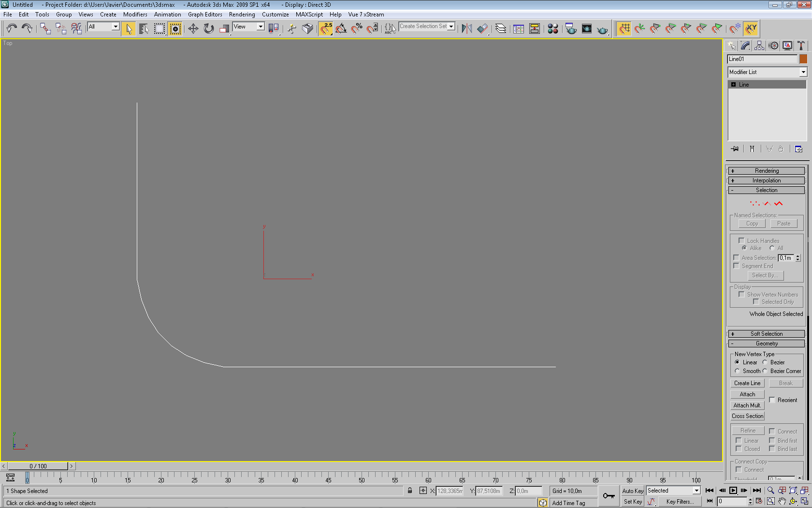The image size is (812, 508).
Task: Switch to the Hierarchy panel tab
Action: 759,45
